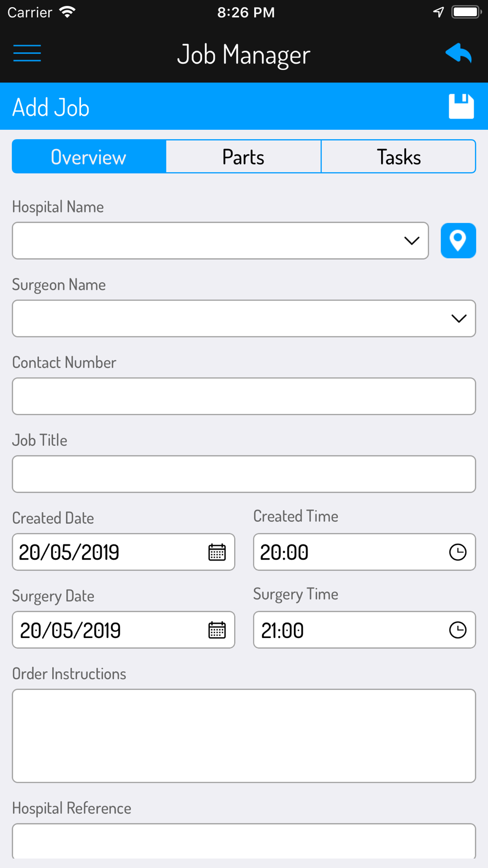Open the Created Time clock picker
Image resolution: width=488 pixels, height=868 pixels.
458,552
